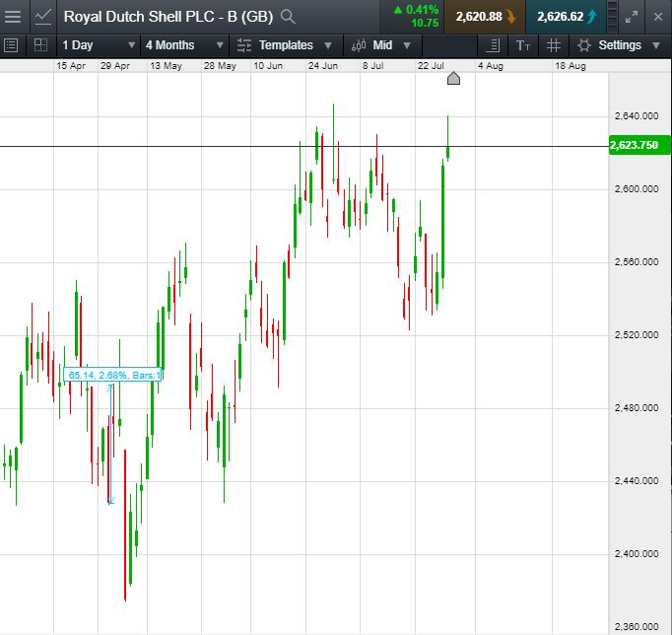The width and height of the screenshot is (672, 635).
Task: Click the 4 Aug date label
Action: (x=491, y=66)
